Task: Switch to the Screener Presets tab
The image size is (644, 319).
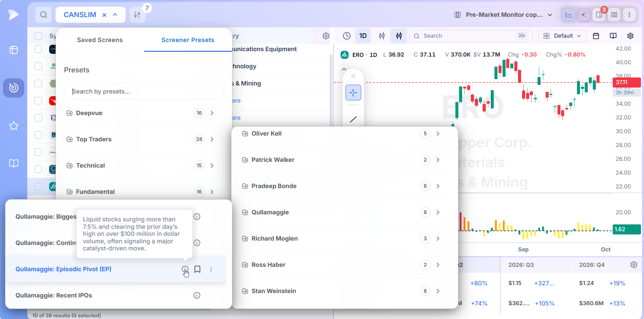Action: tap(188, 40)
